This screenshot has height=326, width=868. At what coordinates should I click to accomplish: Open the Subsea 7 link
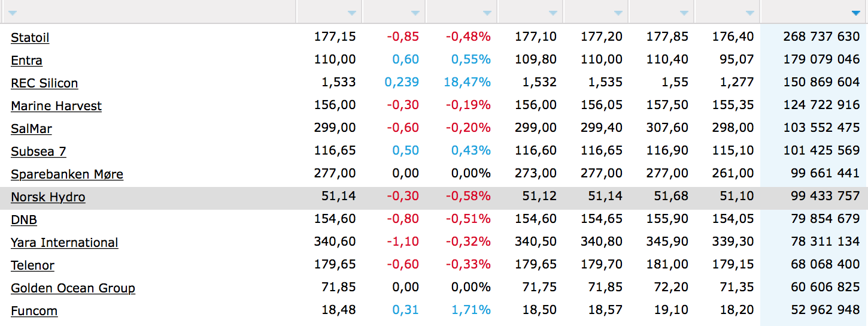click(38, 151)
